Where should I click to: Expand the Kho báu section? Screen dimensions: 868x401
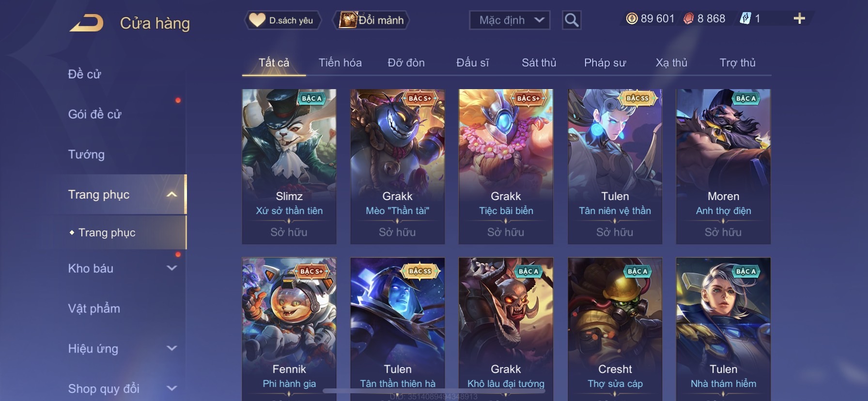coord(171,268)
